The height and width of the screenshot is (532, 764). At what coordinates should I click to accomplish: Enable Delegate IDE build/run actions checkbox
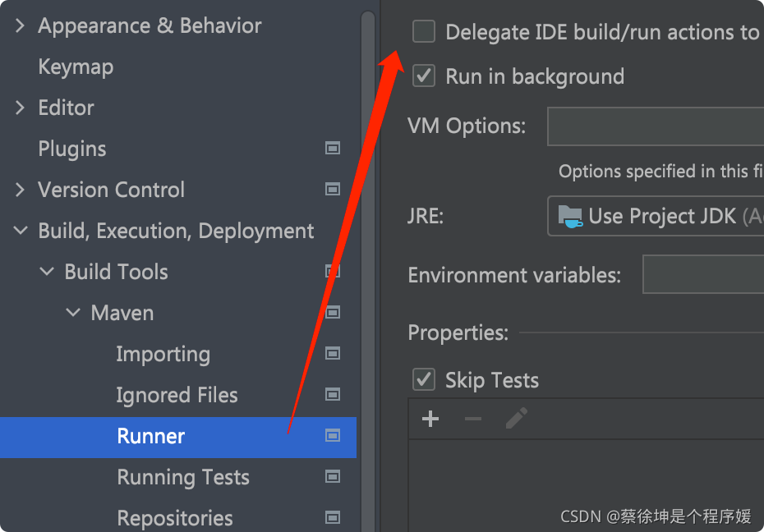coord(423,32)
